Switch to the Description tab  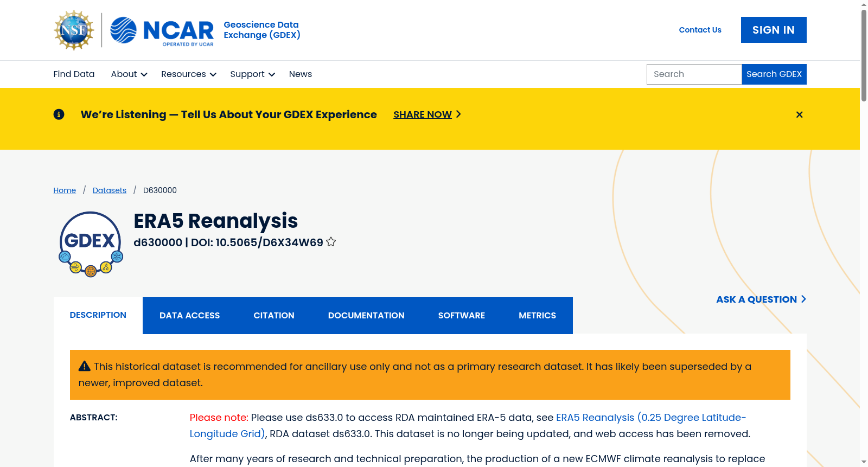pyautogui.click(x=98, y=315)
